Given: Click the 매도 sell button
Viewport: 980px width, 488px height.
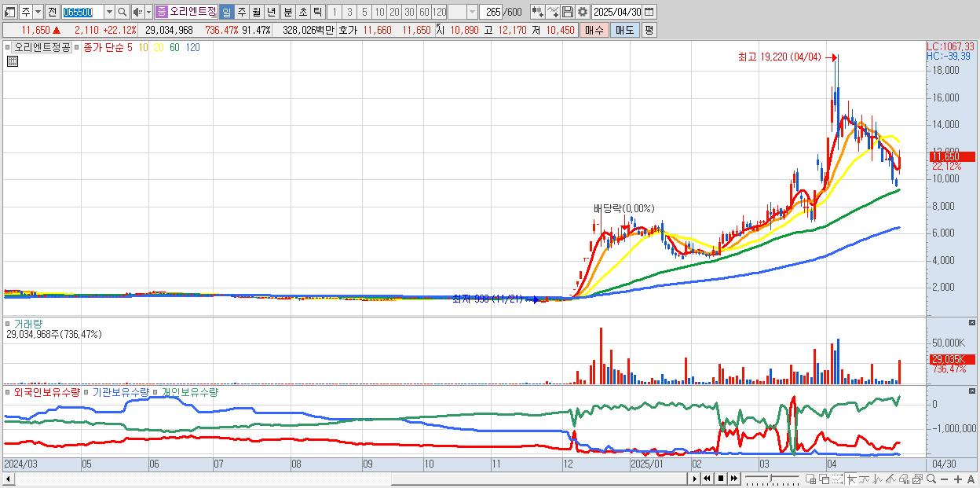Looking at the screenshot, I should point(624,30).
